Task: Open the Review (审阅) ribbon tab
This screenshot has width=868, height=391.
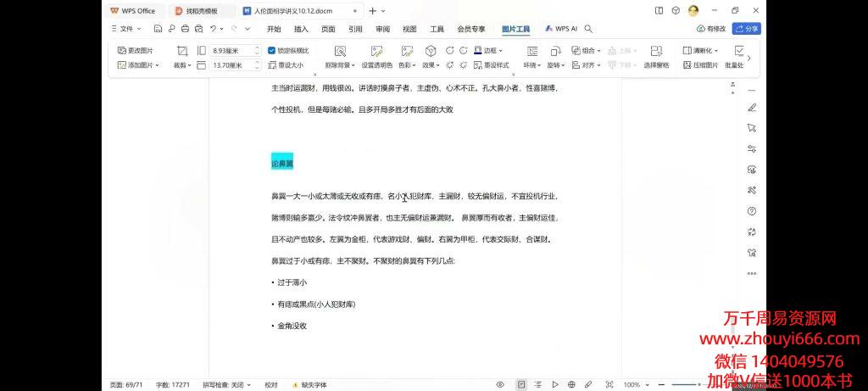Action: pos(383,28)
